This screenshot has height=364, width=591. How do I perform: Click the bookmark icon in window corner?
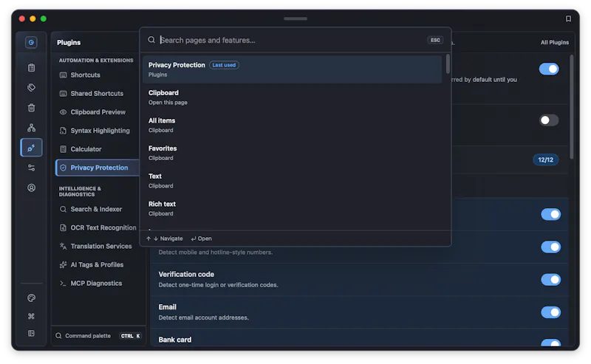click(568, 19)
